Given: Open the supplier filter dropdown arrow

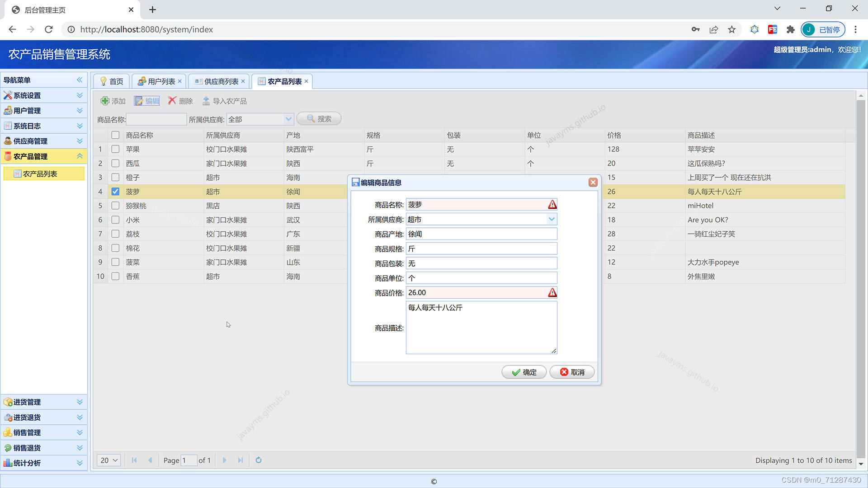Looking at the screenshot, I should [288, 119].
